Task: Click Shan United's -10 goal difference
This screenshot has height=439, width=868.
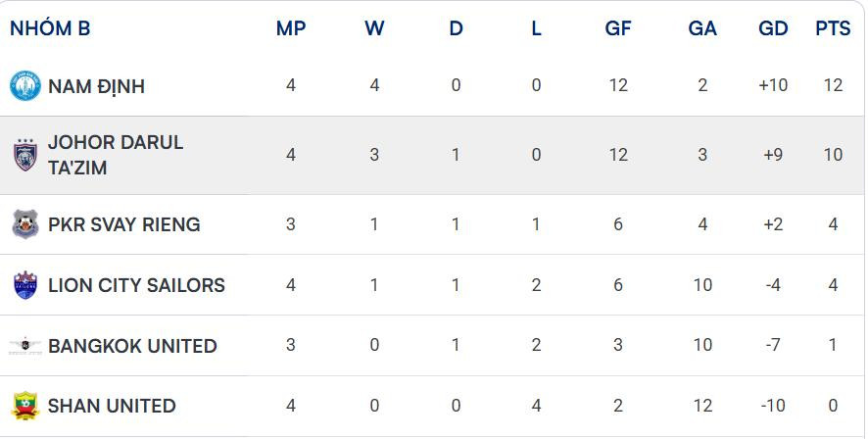Action: 774,406
